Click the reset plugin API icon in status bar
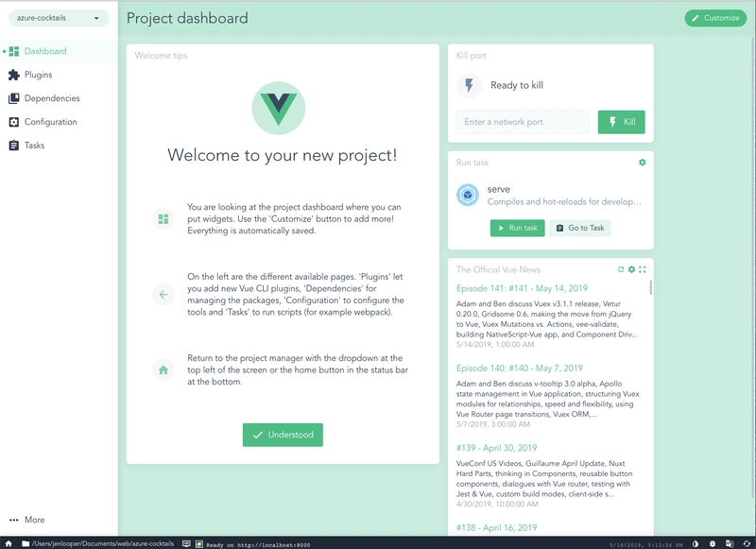 click(x=747, y=543)
